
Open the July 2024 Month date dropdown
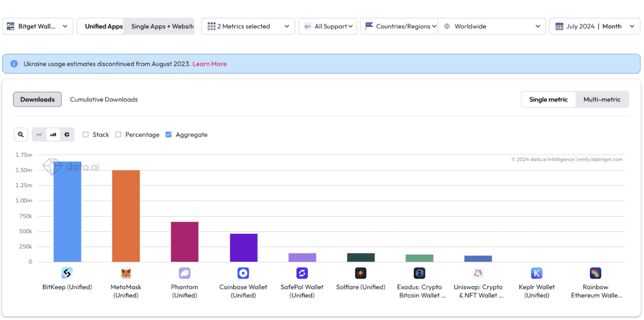click(595, 26)
